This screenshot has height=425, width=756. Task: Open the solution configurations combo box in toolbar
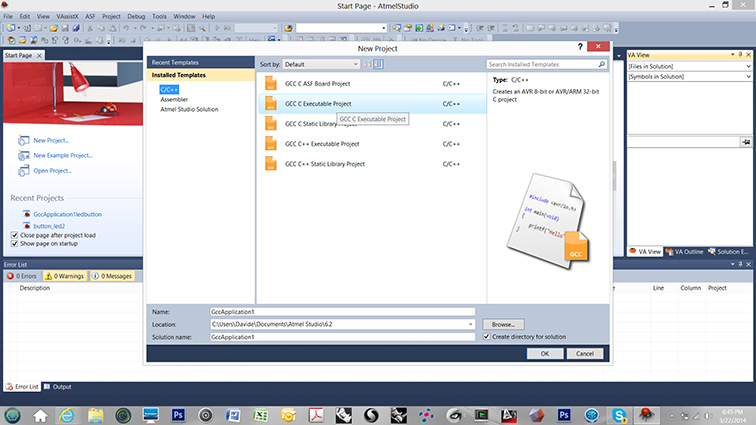[x=256, y=28]
